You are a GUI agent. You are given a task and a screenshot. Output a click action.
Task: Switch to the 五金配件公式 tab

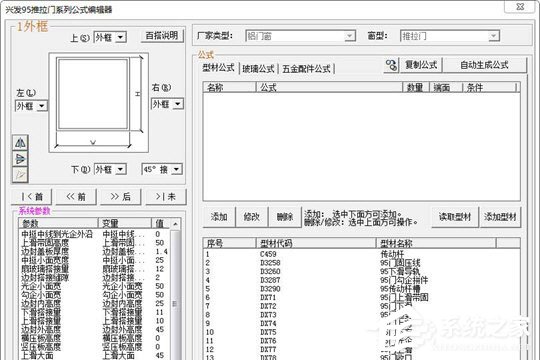306,69
